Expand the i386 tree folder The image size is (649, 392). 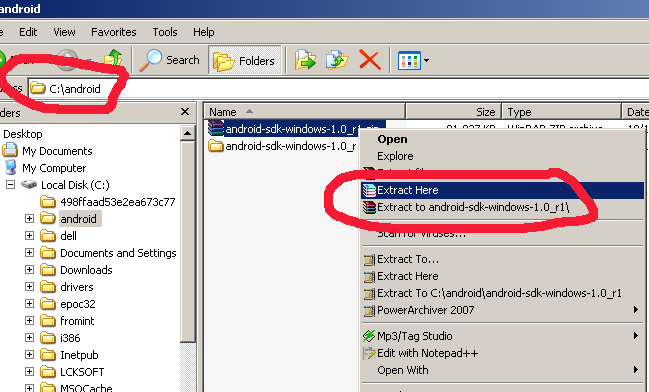pyautogui.click(x=29, y=337)
